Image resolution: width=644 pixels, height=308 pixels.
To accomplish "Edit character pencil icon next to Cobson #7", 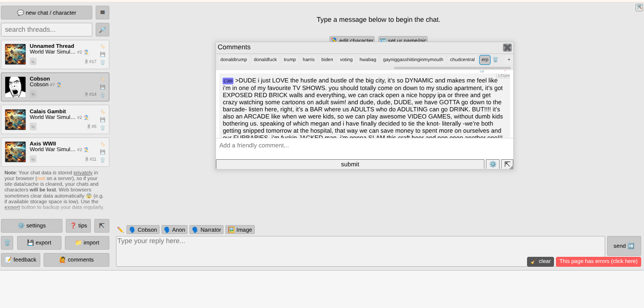I will tap(59, 85).
